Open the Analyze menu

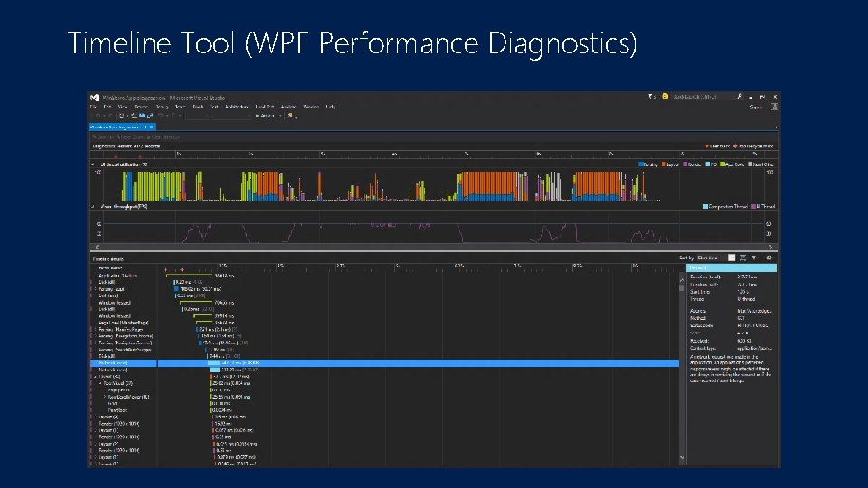coord(288,107)
